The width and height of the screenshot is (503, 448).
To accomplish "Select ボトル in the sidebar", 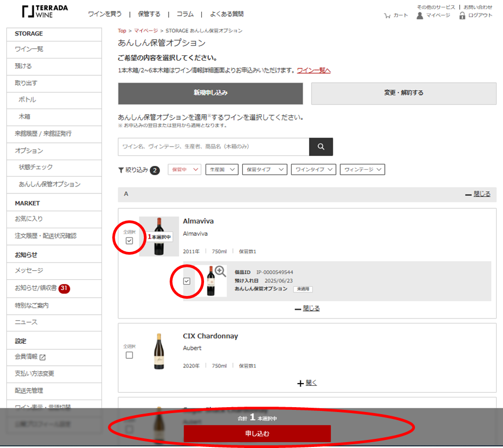I will coord(54,100).
